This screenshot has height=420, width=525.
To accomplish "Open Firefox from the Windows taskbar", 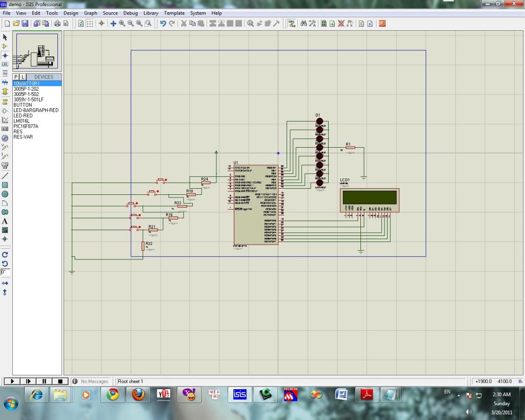I will pyautogui.click(x=138, y=394).
